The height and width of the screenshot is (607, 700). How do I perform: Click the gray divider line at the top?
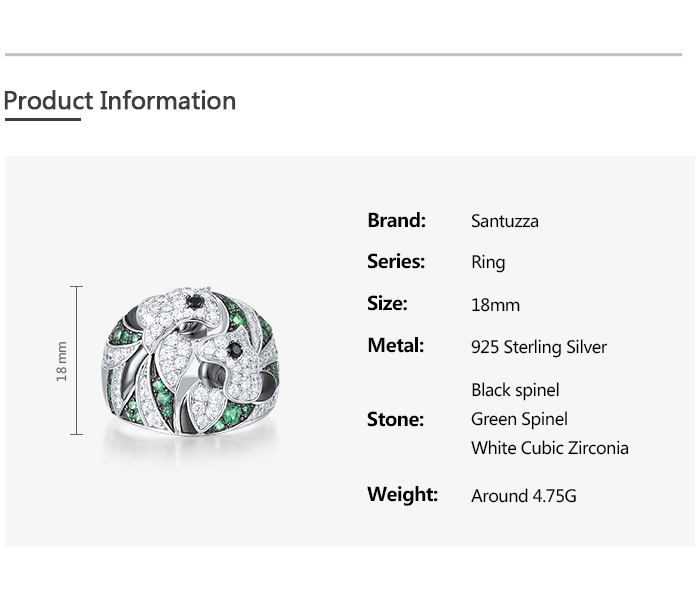(343, 54)
